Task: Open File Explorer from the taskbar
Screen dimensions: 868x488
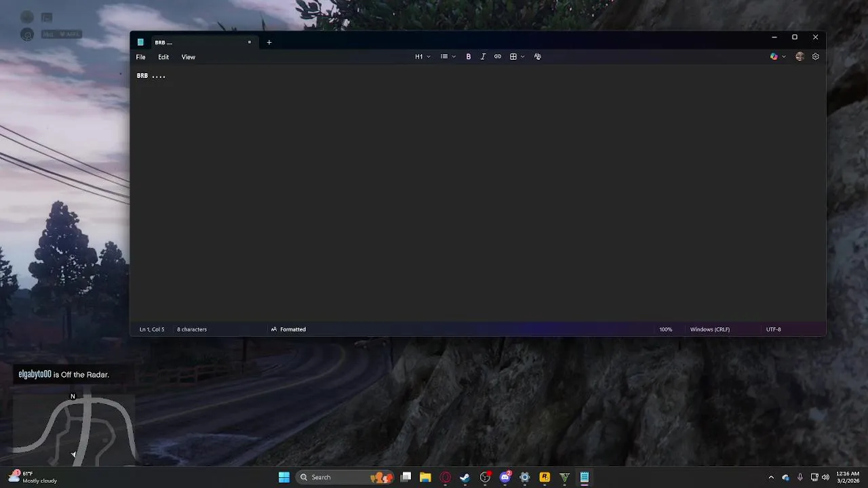Action: pos(425,477)
